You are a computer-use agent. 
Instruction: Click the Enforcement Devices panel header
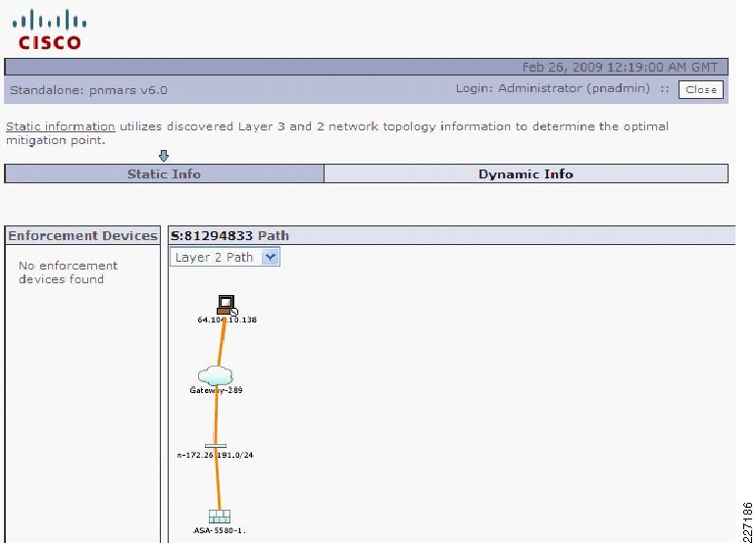point(82,235)
